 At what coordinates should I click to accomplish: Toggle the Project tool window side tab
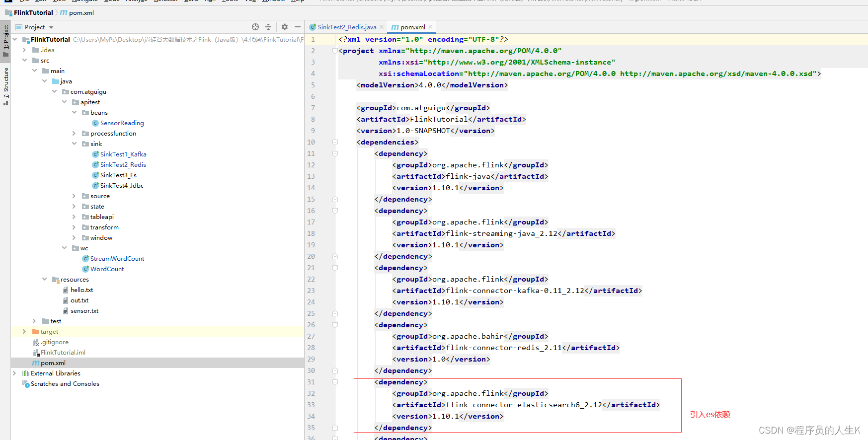tap(6, 40)
